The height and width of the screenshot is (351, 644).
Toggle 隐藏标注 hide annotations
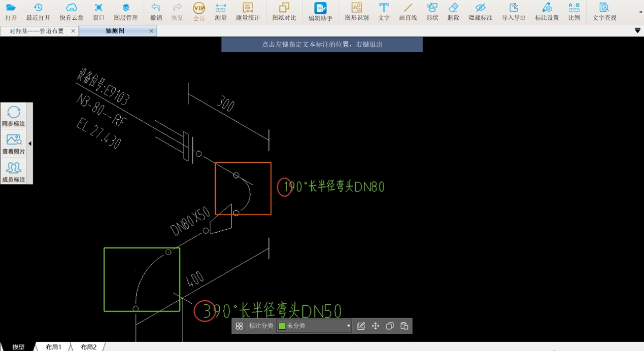click(x=480, y=12)
